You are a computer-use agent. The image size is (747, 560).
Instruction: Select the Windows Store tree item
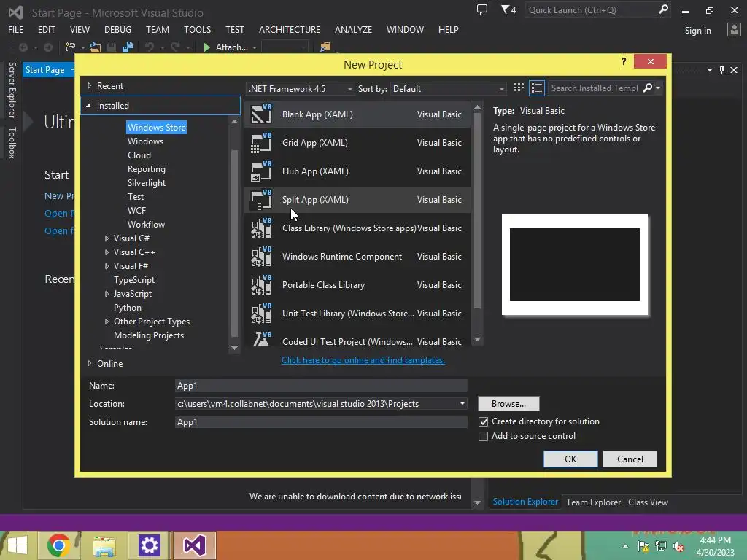click(156, 127)
